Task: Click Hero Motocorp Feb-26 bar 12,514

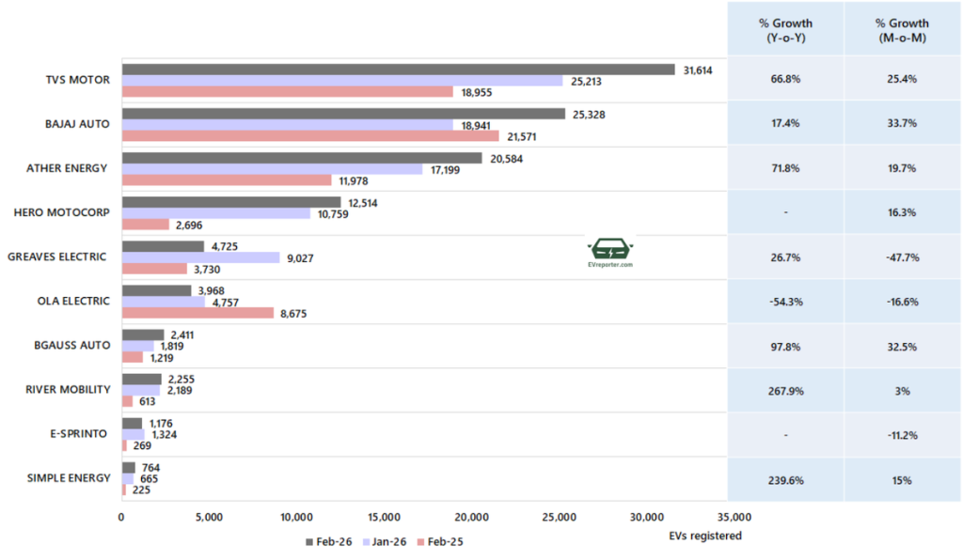Action: click(231, 202)
